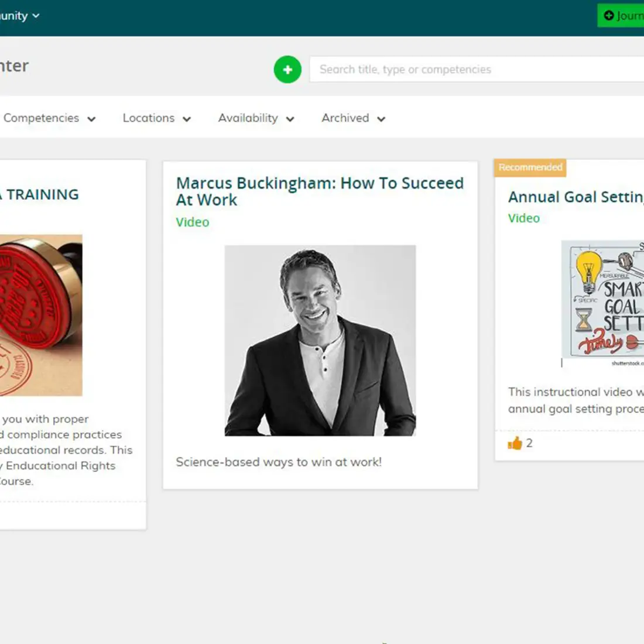Image resolution: width=644 pixels, height=644 pixels.
Task: Open the Competencies filter dropdown
Action: pos(50,118)
